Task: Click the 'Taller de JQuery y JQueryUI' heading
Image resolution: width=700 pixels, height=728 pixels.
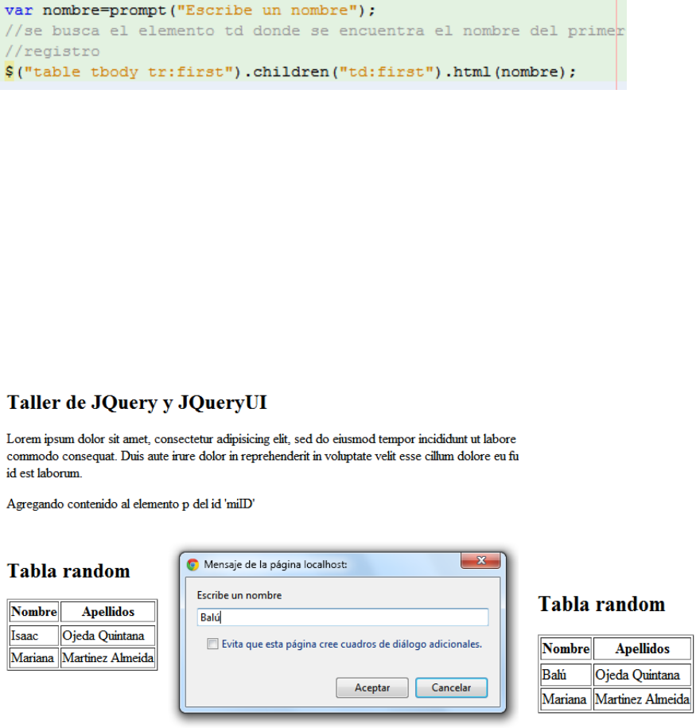Action: [x=137, y=403]
